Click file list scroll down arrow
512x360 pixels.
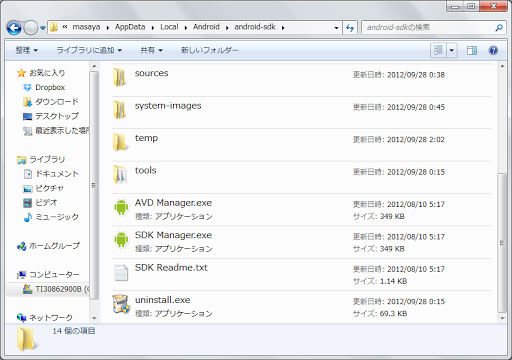[502, 318]
